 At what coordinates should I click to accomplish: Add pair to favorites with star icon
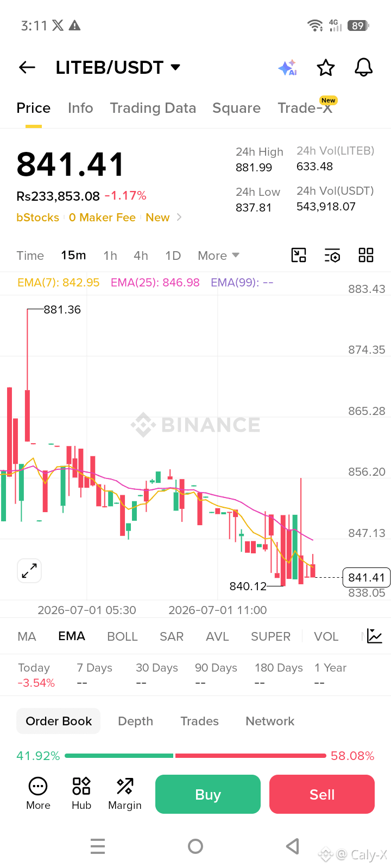(326, 68)
